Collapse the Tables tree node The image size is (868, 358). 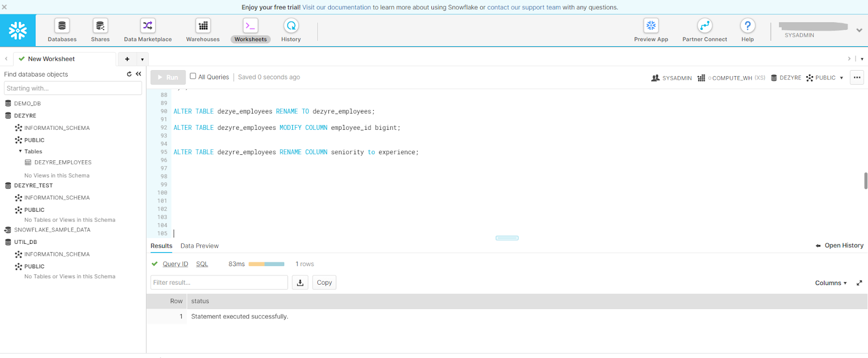pyautogui.click(x=21, y=152)
